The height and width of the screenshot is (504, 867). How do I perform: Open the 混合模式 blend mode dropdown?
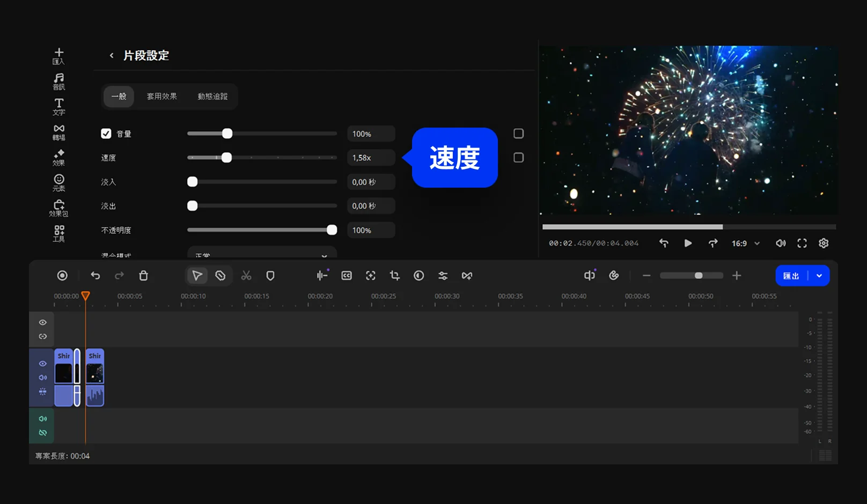click(x=262, y=254)
